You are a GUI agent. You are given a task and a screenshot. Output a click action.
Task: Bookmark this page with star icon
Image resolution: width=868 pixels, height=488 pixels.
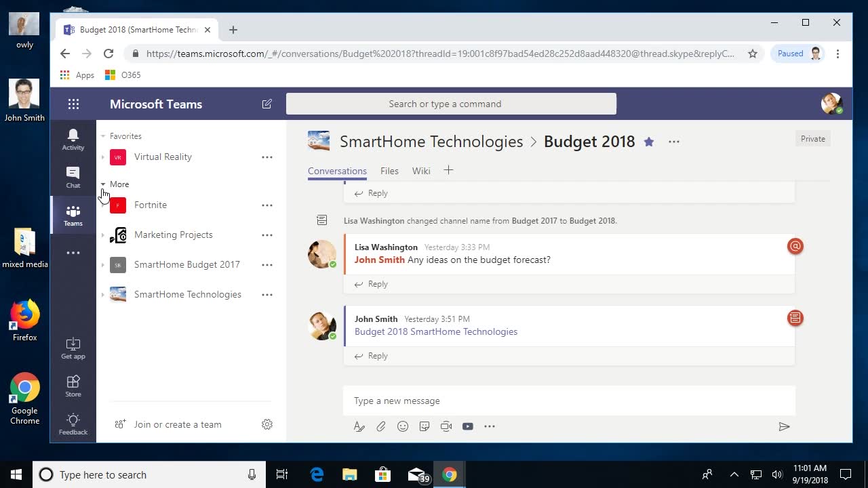click(752, 54)
